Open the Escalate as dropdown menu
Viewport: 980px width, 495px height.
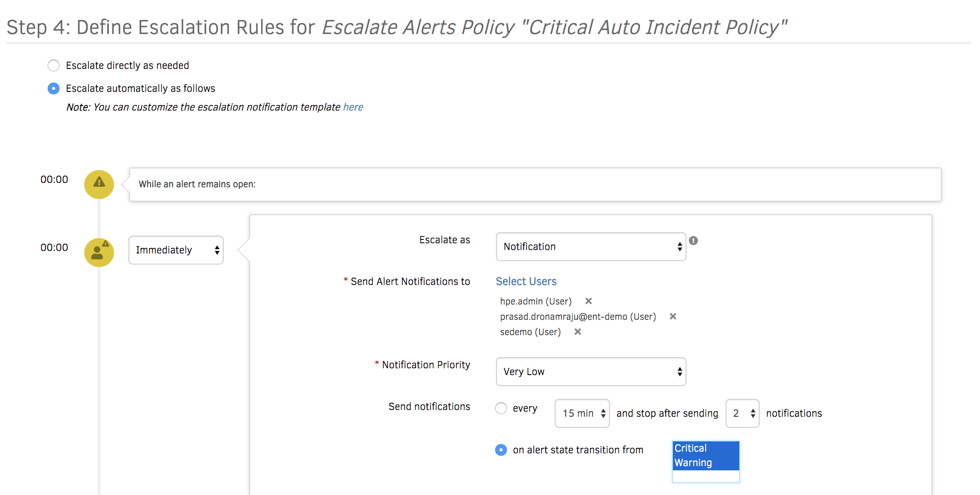(590, 247)
